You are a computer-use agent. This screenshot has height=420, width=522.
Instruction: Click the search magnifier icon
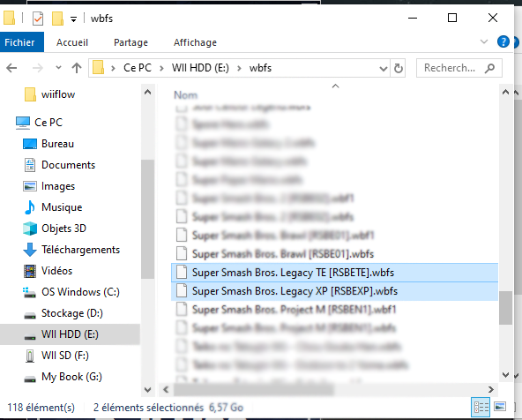point(489,68)
